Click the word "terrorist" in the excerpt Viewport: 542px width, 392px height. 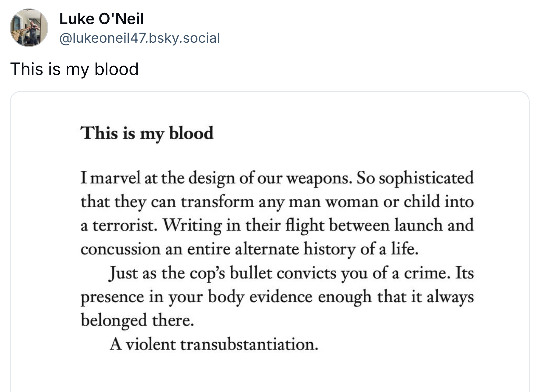click(125, 226)
